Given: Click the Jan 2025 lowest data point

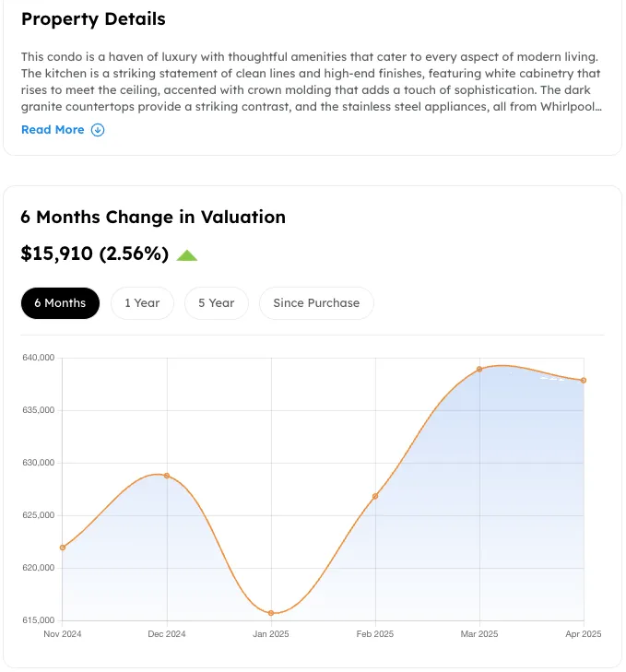Looking at the screenshot, I should [271, 613].
